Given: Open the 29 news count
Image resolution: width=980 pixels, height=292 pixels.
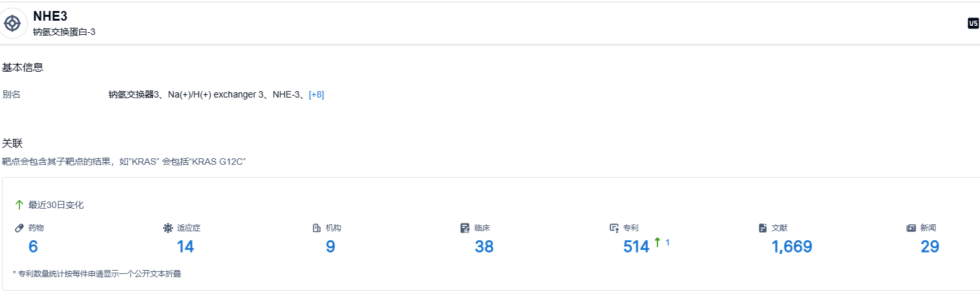Looking at the screenshot, I should pyautogui.click(x=930, y=247).
